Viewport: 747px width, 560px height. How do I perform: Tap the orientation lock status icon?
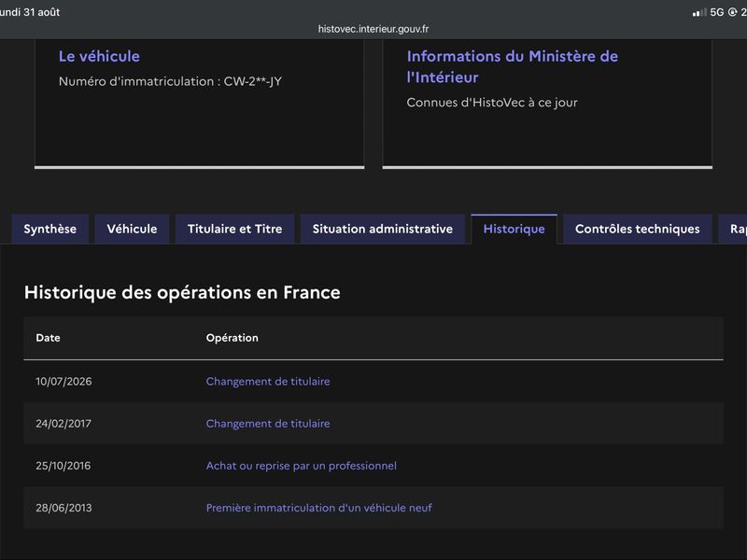pyautogui.click(x=733, y=12)
